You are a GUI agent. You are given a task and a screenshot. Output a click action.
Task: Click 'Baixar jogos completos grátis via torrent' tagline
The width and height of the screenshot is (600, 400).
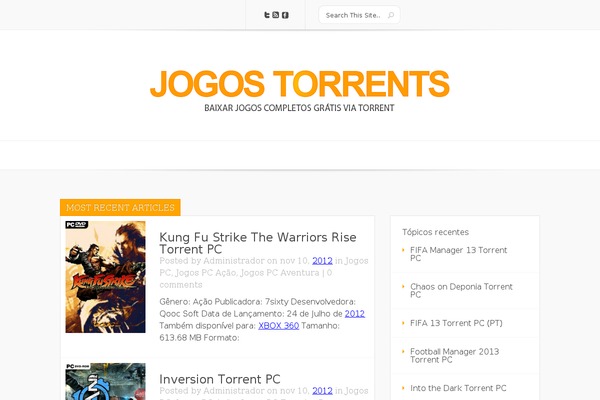[299, 108]
